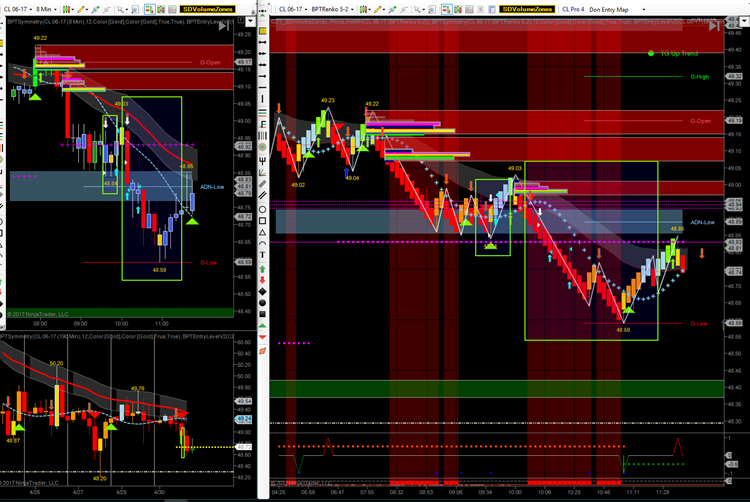Expand the left chart's top-right panel dropdown arrow
This screenshot has width=750, height=502.
(x=250, y=21)
